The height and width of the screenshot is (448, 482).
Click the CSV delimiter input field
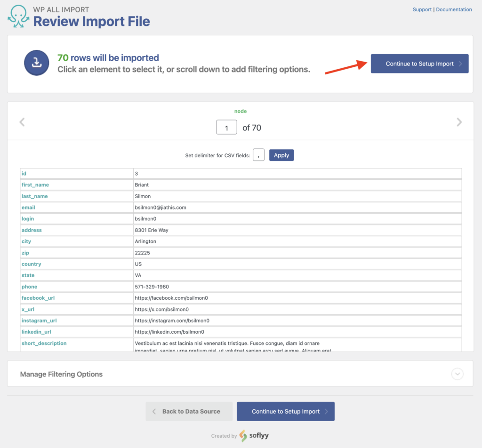point(258,155)
